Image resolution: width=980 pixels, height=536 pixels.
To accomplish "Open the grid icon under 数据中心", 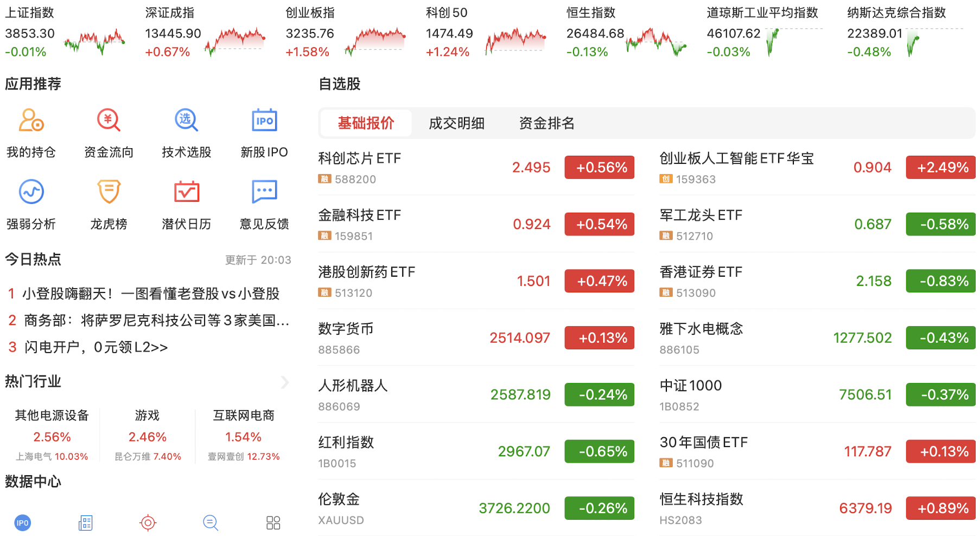I will coord(273,522).
